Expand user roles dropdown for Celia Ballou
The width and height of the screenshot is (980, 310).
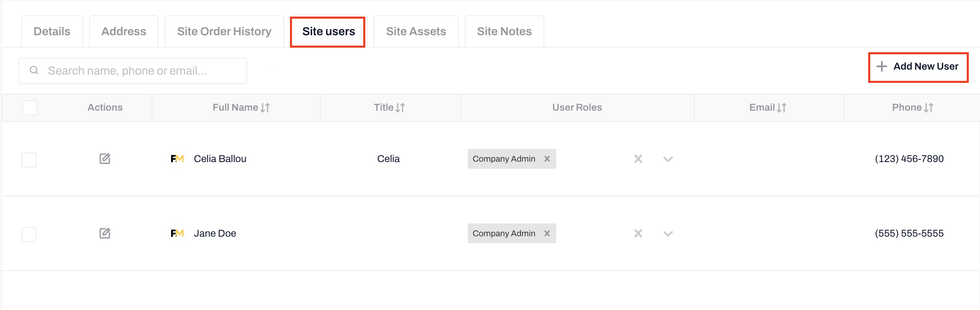tap(668, 159)
